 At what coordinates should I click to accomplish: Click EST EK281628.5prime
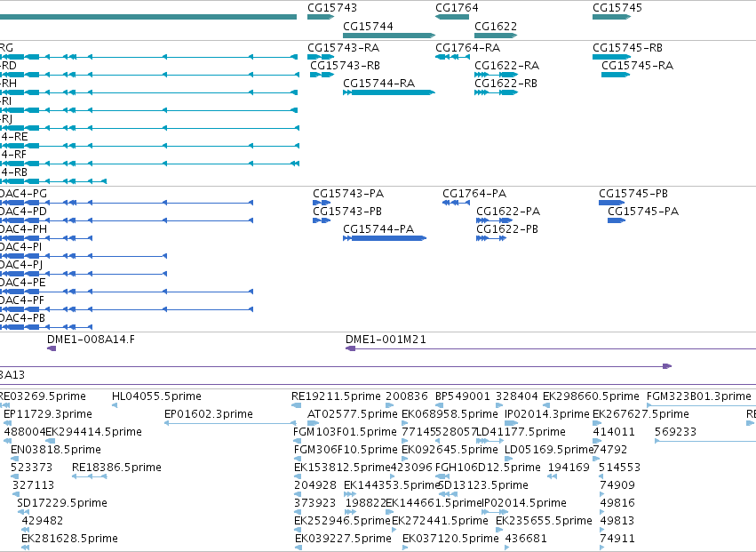[69, 539]
